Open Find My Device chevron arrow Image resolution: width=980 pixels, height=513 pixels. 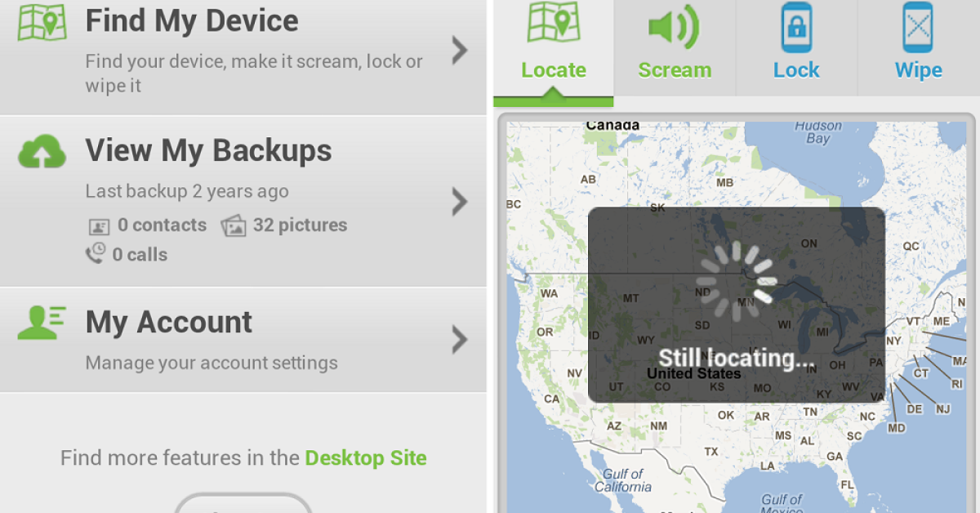461,51
